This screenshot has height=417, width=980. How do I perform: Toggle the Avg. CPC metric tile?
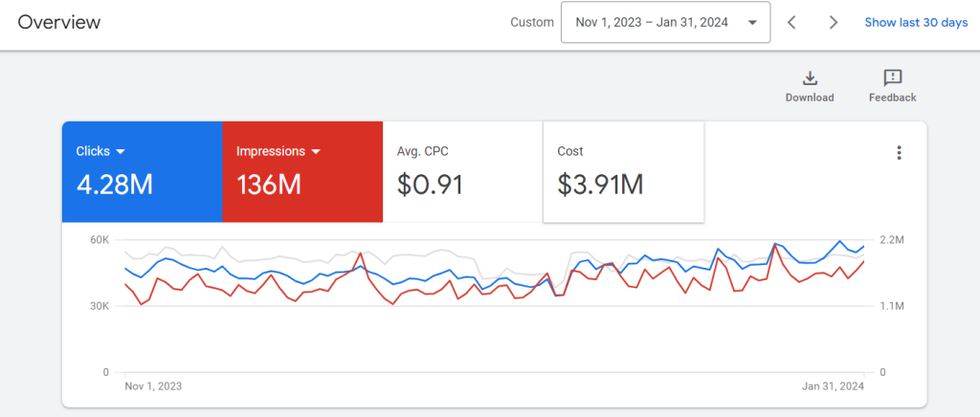coord(462,172)
